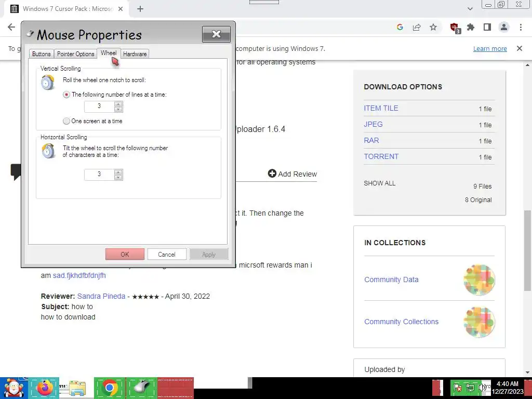This screenshot has height=399, width=532.
Task: Click the page vertical scrollbar thumb
Action: [x=528, y=250]
